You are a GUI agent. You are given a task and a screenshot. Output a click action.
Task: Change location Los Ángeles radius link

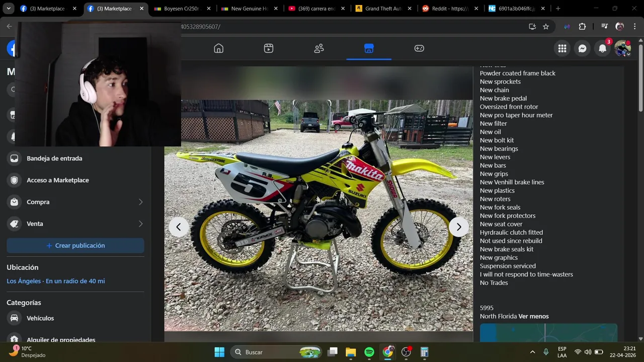point(56,281)
